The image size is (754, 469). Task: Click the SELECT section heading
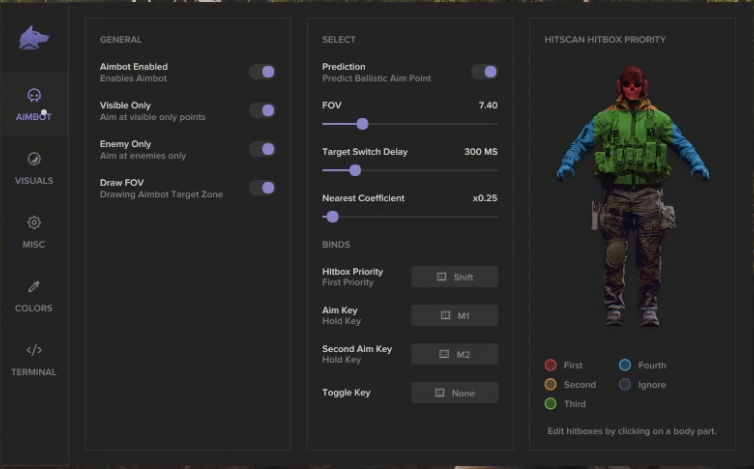[339, 39]
